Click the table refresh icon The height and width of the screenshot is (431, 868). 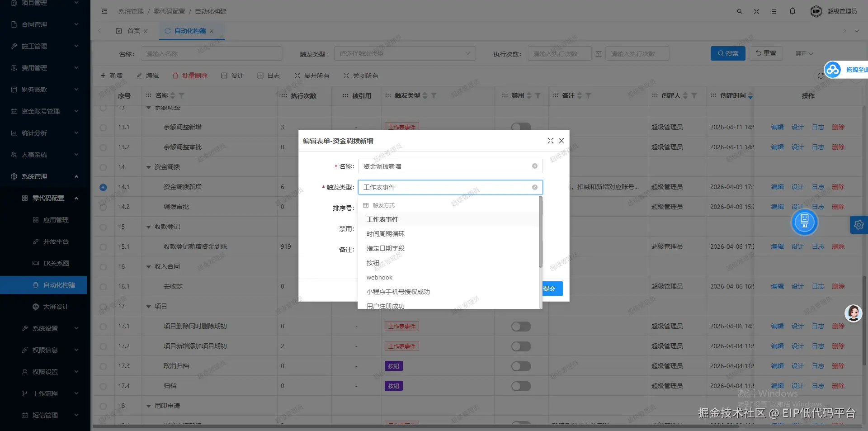tap(821, 76)
